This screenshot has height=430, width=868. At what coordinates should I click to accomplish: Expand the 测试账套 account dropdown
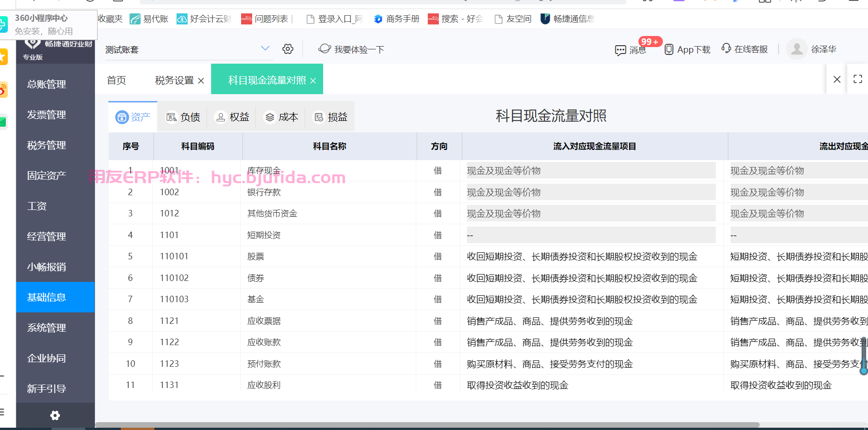coord(265,48)
